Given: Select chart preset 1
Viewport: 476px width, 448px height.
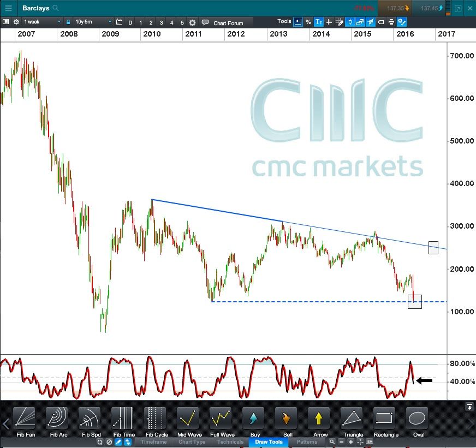Looking at the screenshot, I should pos(140,22).
